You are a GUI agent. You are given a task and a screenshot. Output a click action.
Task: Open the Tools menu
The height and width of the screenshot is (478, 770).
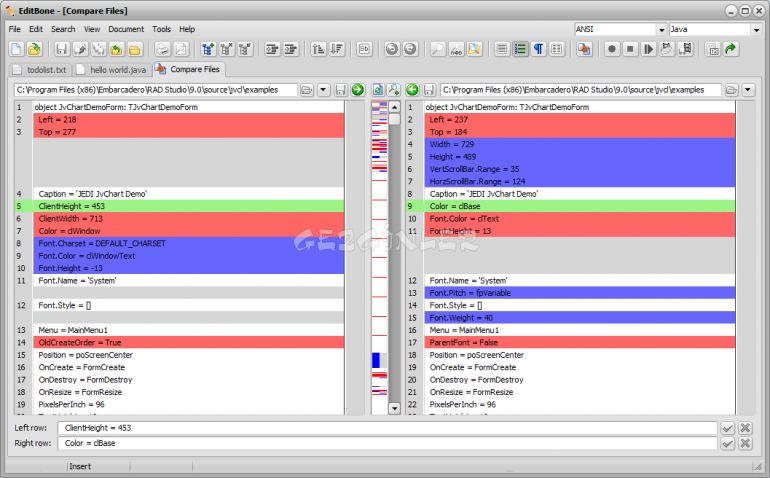point(162,29)
